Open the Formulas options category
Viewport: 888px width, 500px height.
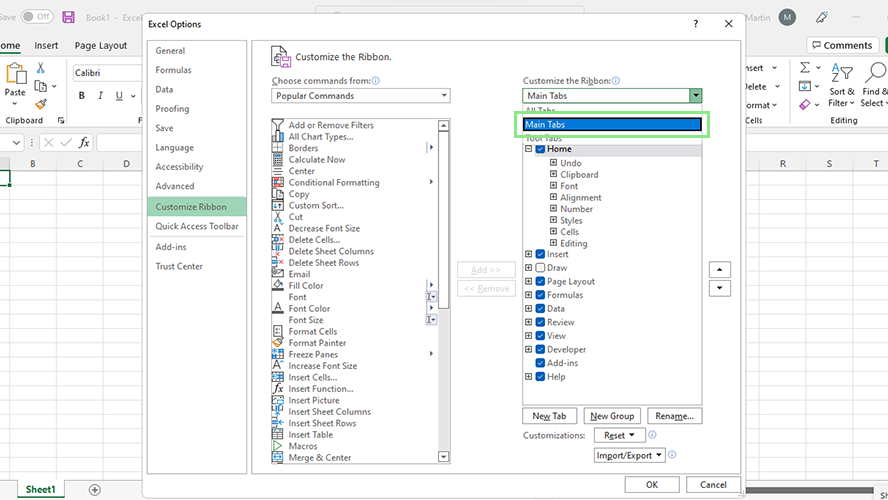click(173, 70)
